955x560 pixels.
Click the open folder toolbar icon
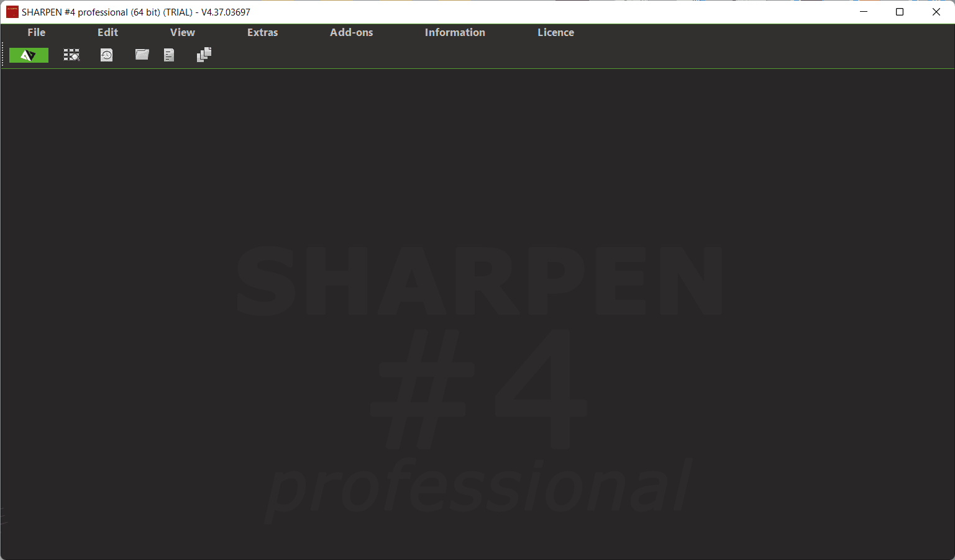142,55
